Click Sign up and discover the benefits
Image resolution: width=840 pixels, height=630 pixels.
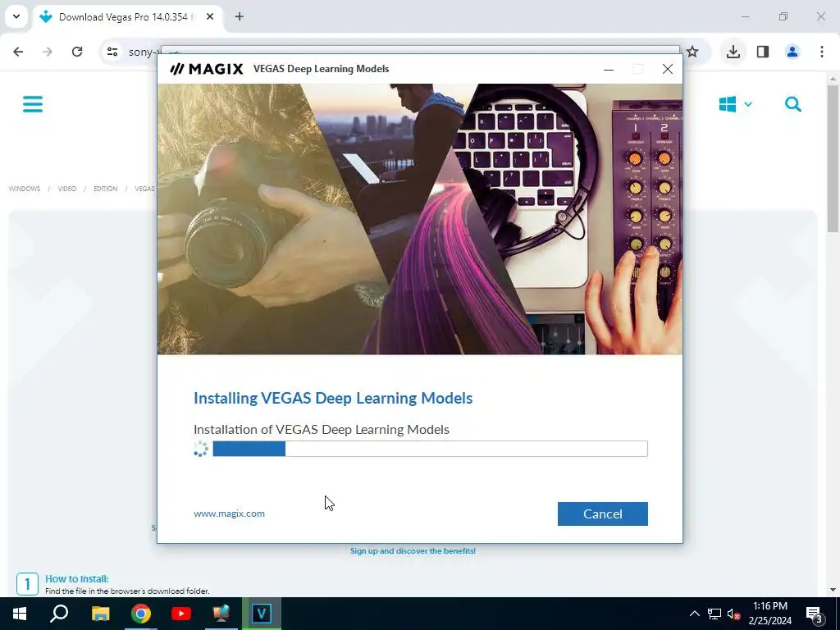pyautogui.click(x=413, y=550)
